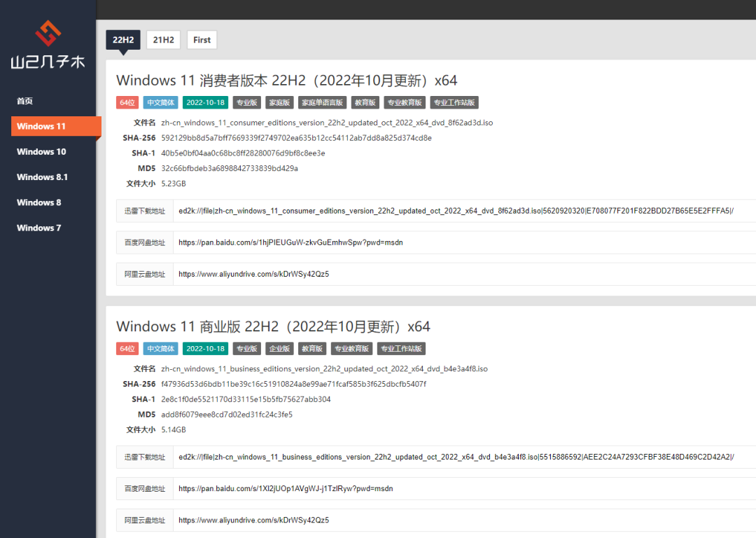Select the First tab

click(202, 40)
